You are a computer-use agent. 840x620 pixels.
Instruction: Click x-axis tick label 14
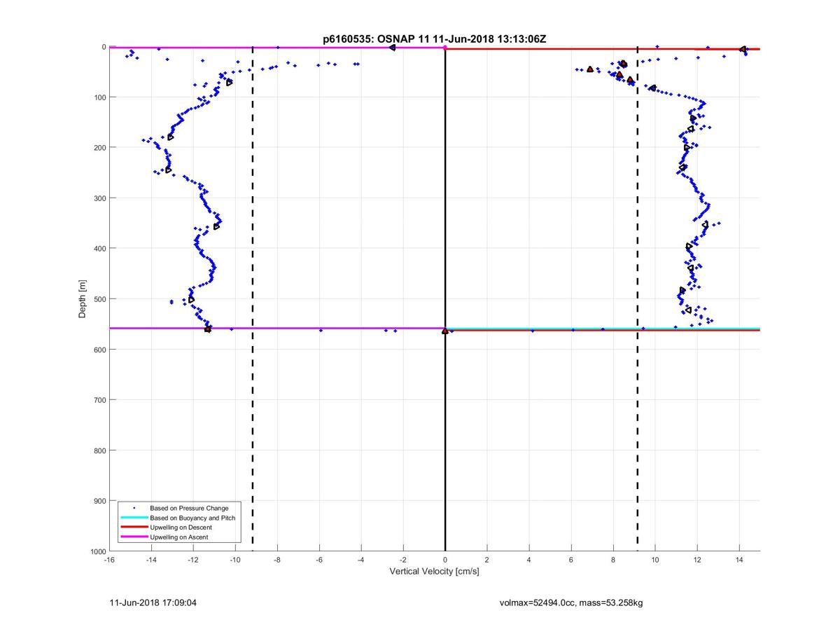739,560
